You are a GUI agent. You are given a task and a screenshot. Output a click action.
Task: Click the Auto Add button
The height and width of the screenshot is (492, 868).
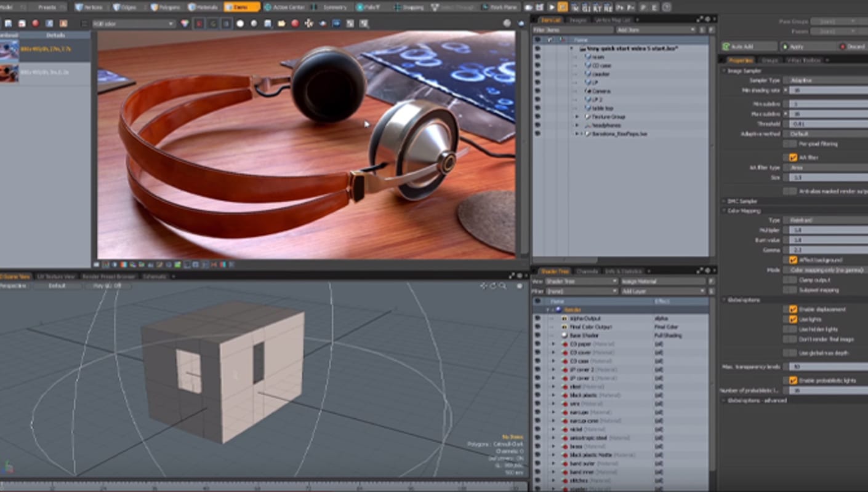(749, 47)
